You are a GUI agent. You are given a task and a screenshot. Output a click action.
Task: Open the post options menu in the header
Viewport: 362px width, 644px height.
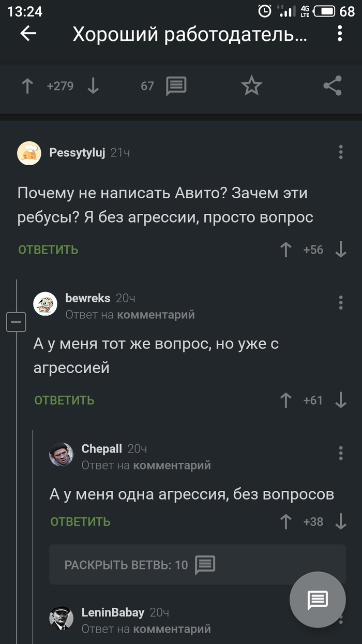[339, 34]
